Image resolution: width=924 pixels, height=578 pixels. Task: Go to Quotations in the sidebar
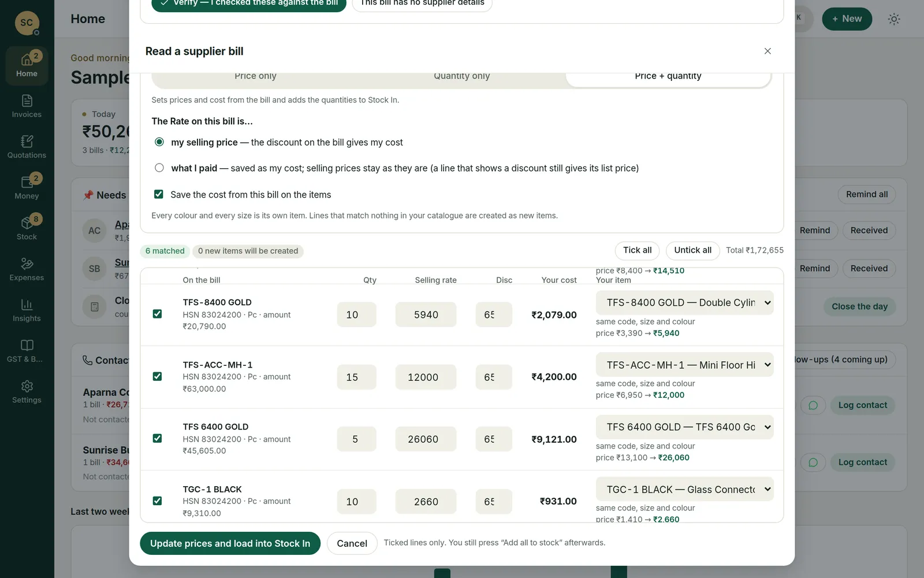pos(27,147)
